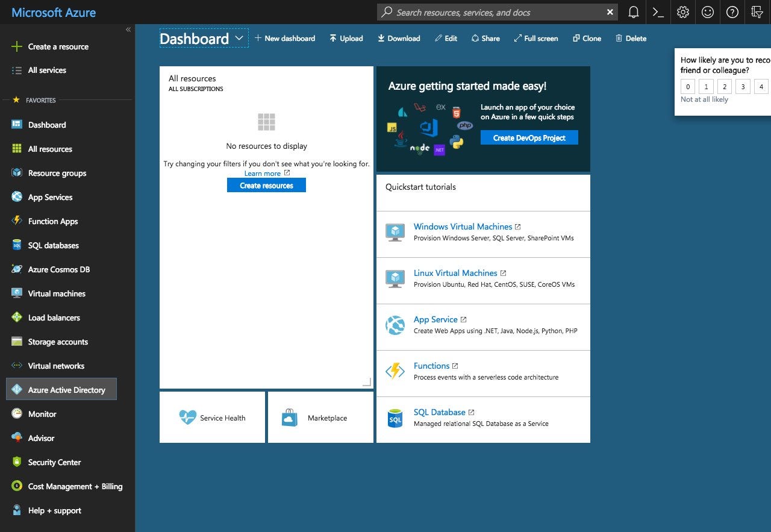Open Linux Virtual Machines quickstart
Image resolution: width=771 pixels, height=532 pixels.
click(455, 273)
